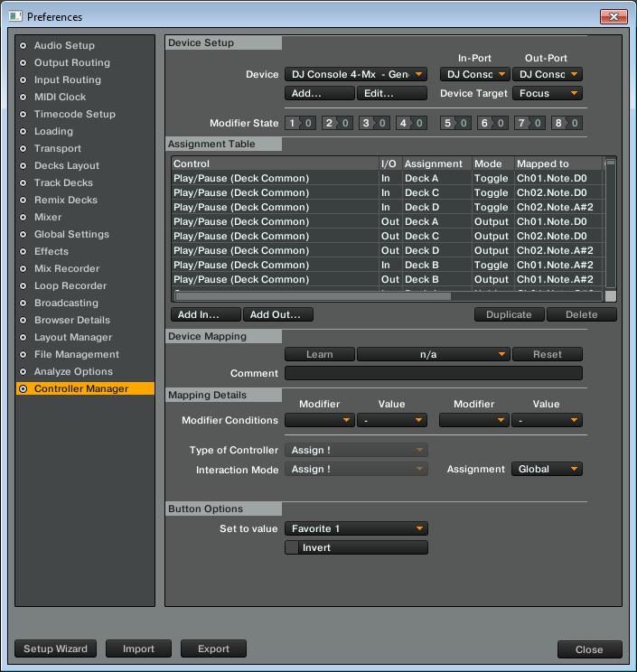Open the Mixer preferences section
This screenshot has width=637, height=672.
48,217
